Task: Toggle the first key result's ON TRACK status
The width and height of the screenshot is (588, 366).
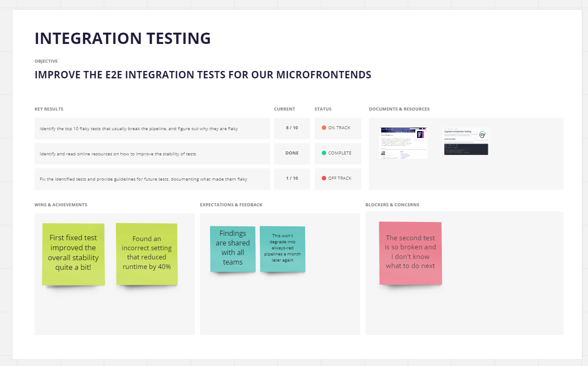Action: click(338, 128)
